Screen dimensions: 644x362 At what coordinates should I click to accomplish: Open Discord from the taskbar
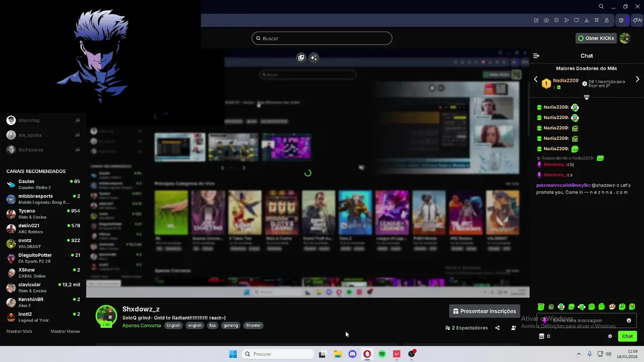(352, 354)
